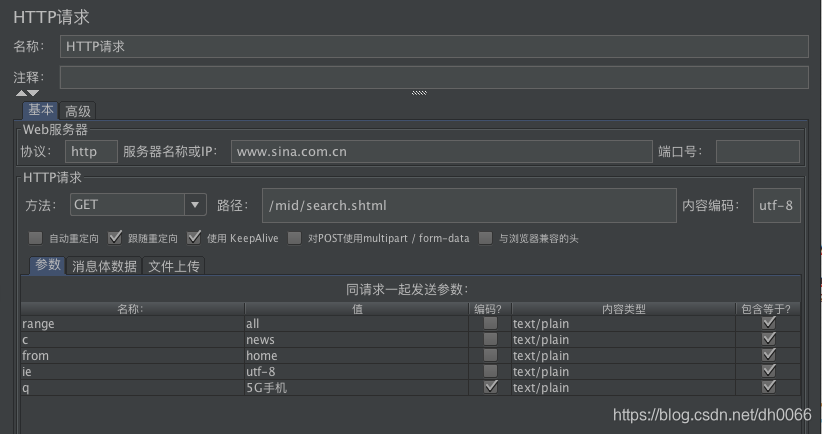The image size is (822, 434).
Task: Click the empty 端口号 port field
Action: pos(758,151)
